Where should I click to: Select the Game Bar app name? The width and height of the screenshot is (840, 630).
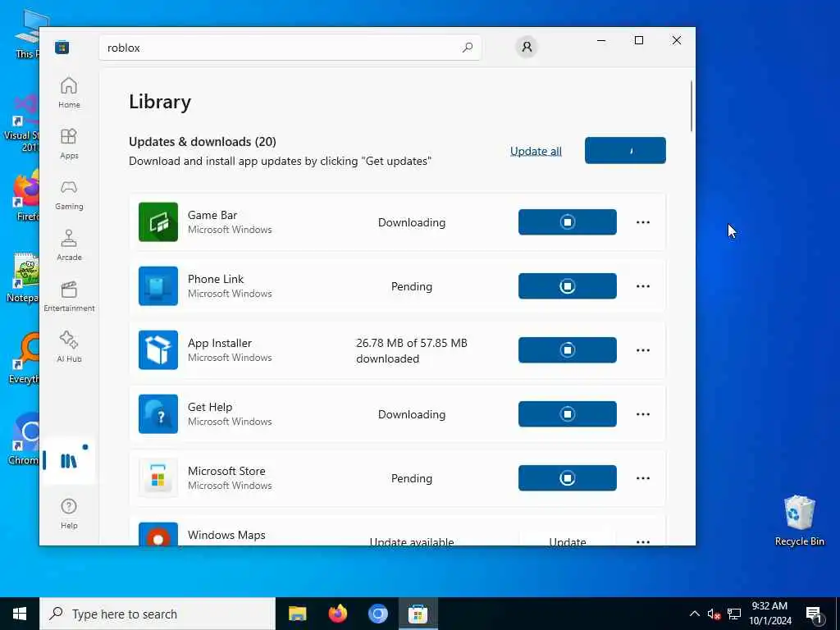[x=212, y=215]
